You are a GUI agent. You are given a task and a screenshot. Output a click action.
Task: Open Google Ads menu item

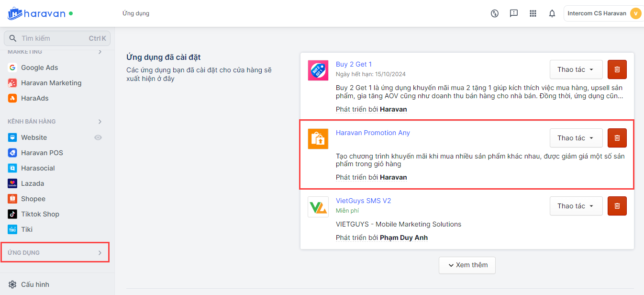40,68
